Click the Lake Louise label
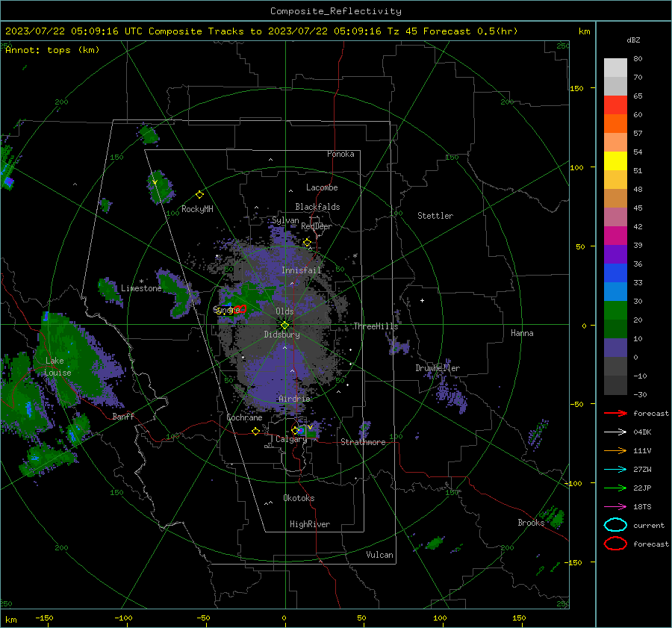 point(57,367)
